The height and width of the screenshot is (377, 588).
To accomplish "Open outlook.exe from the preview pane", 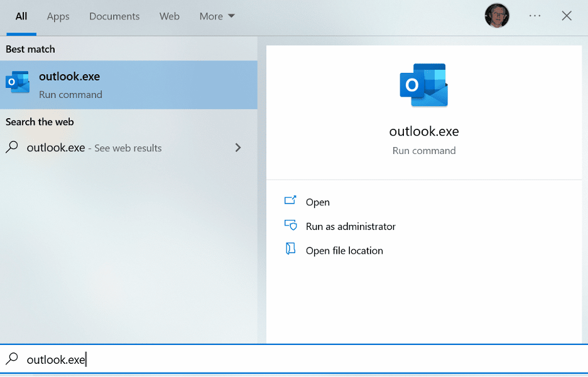I will click(318, 202).
